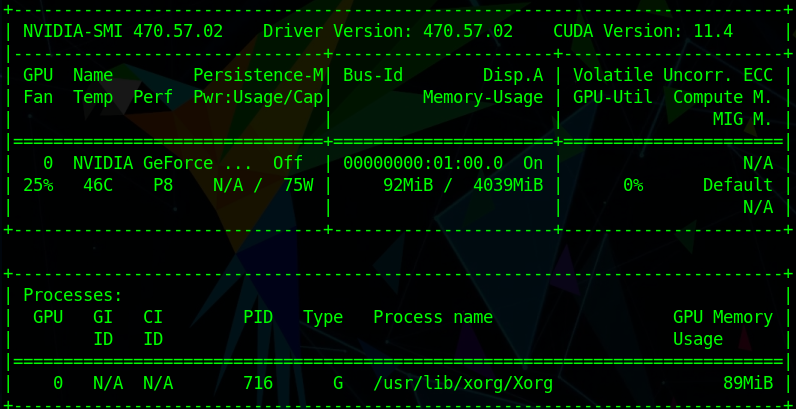Click the P8 performance state value
796x409 pixels.
(x=163, y=185)
